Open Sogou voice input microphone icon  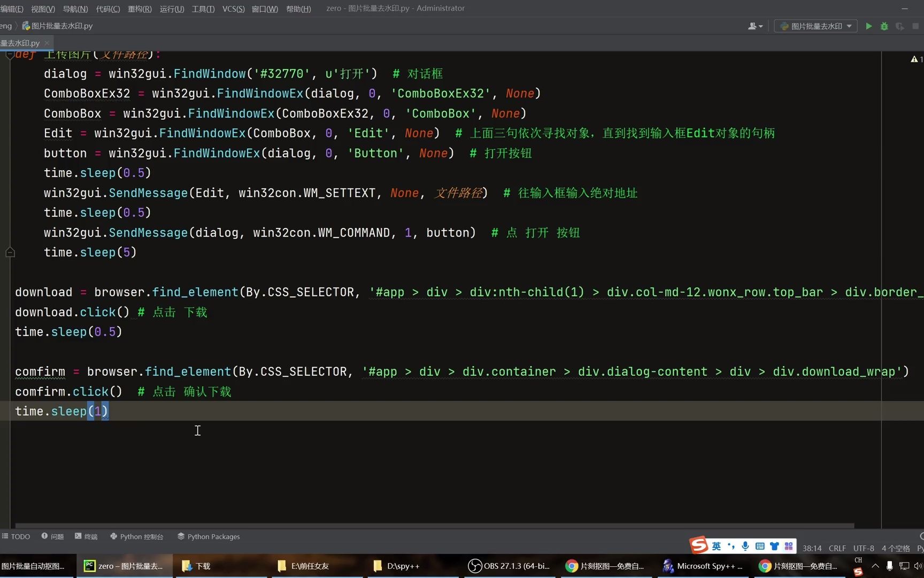745,546
